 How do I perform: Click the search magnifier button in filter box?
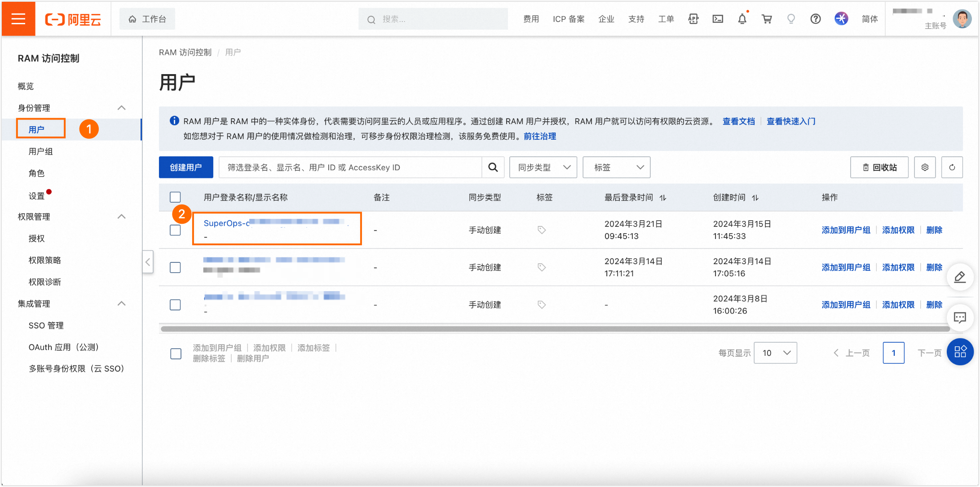(493, 168)
